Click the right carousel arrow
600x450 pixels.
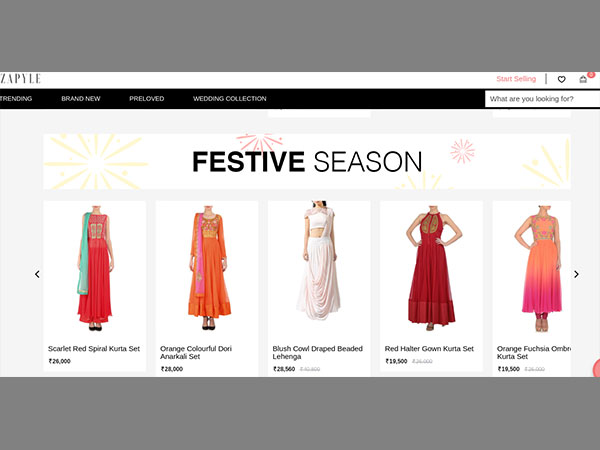tap(576, 274)
